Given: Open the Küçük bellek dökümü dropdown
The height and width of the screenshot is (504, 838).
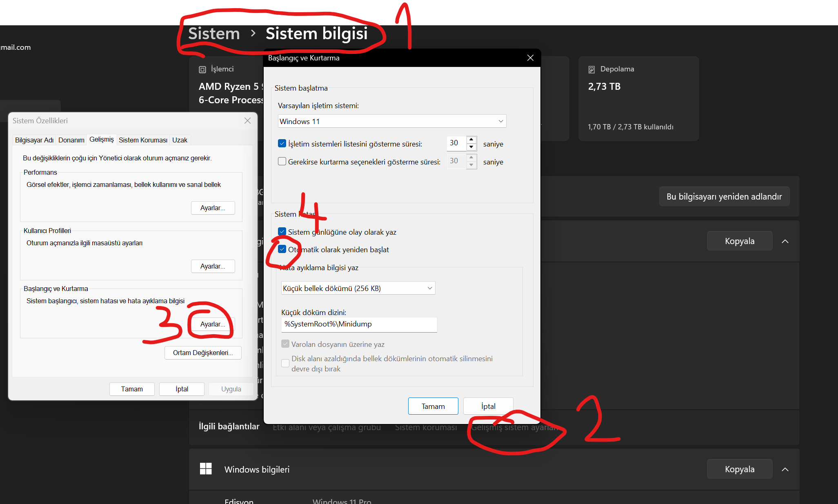Looking at the screenshot, I should (358, 288).
